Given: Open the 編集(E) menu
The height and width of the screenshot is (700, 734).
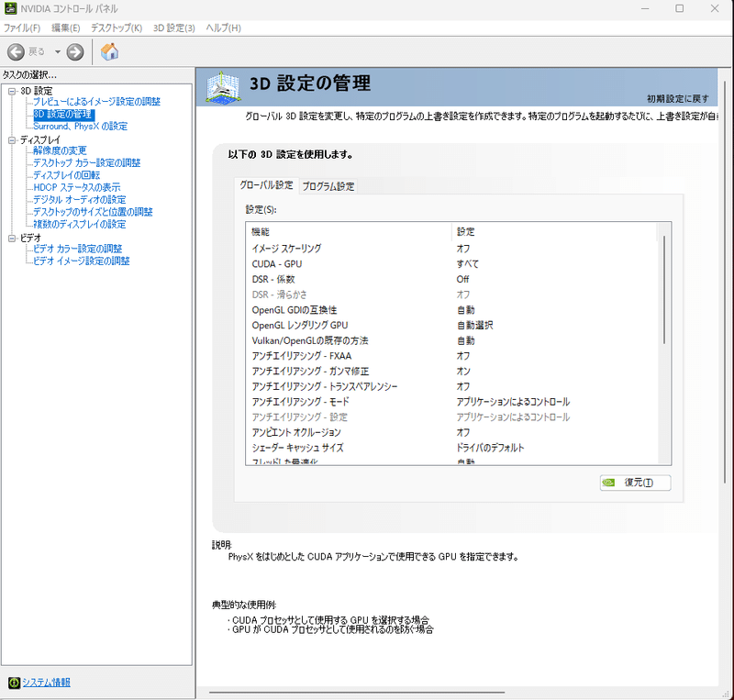Looking at the screenshot, I should [x=65, y=28].
